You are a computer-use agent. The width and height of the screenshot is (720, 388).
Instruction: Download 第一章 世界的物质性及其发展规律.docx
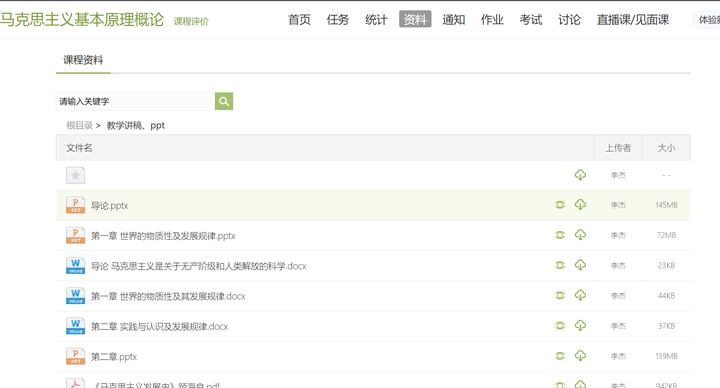pos(580,296)
